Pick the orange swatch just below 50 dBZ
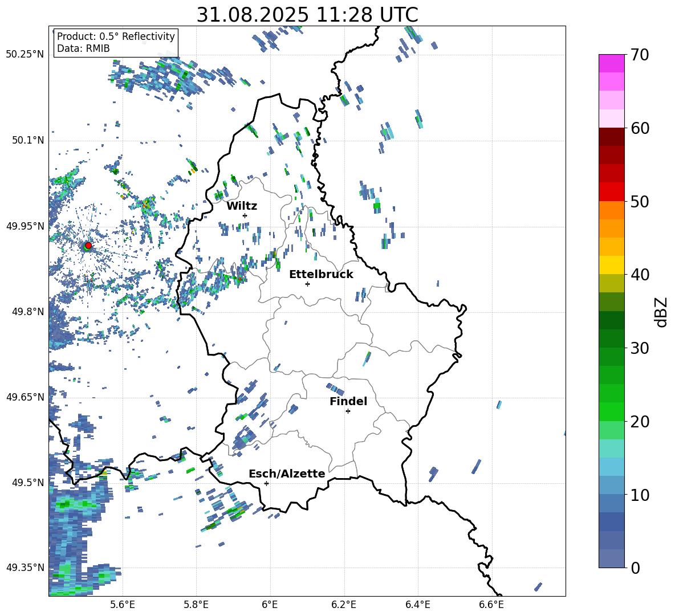 tap(611, 210)
